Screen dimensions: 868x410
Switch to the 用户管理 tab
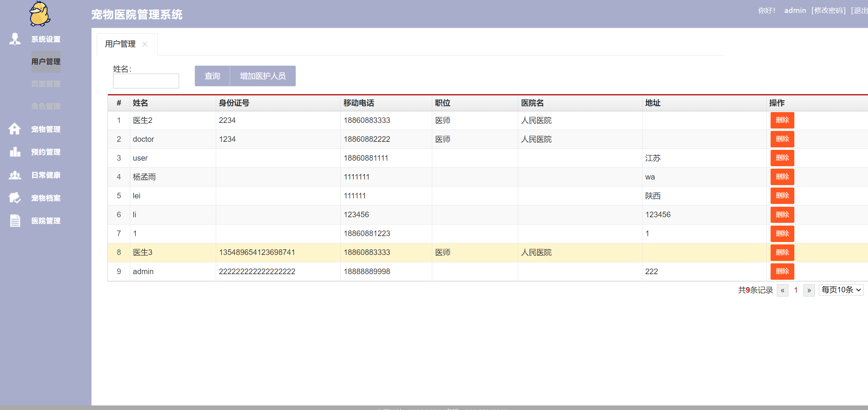[x=120, y=44]
